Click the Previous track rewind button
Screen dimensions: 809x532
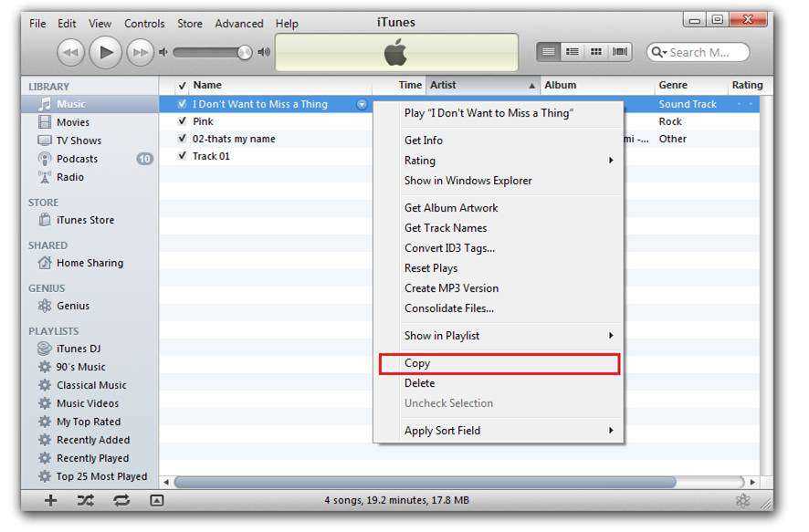point(70,52)
